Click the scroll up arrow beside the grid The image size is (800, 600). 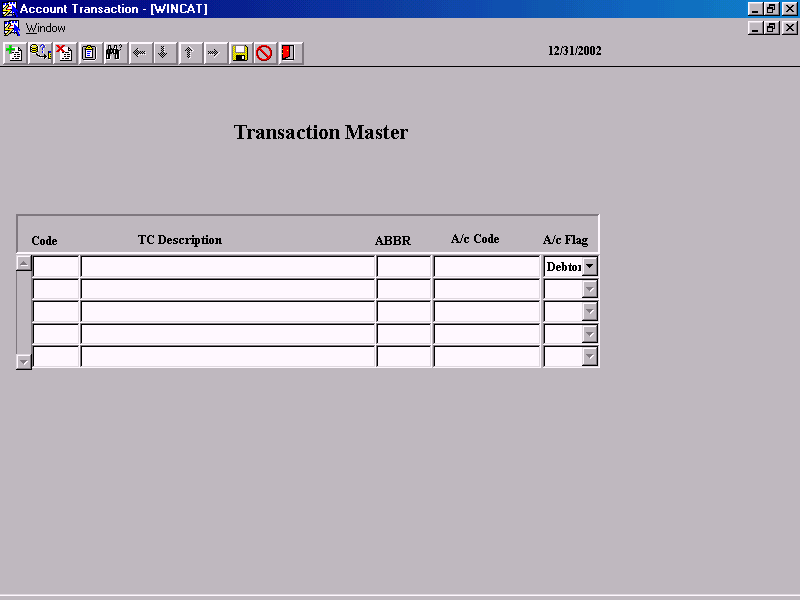click(22, 262)
